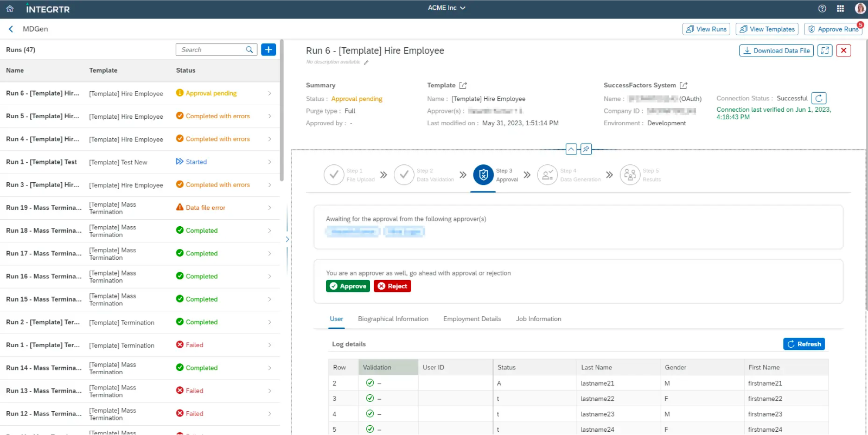Refresh connection status icon

819,98
